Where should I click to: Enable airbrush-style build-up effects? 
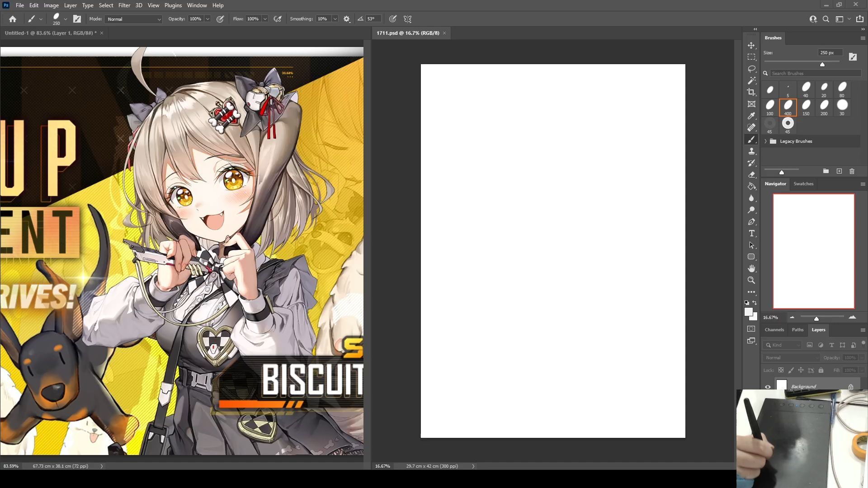tap(278, 19)
